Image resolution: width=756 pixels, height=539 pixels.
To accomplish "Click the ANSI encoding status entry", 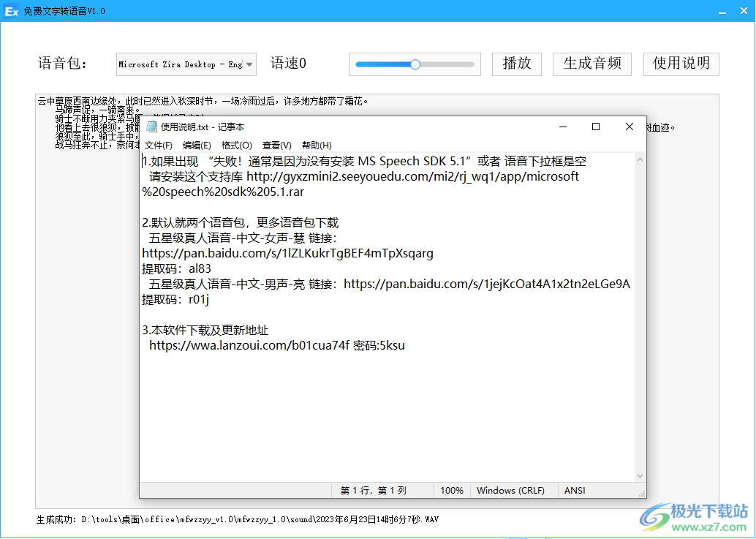I will tap(575, 490).
